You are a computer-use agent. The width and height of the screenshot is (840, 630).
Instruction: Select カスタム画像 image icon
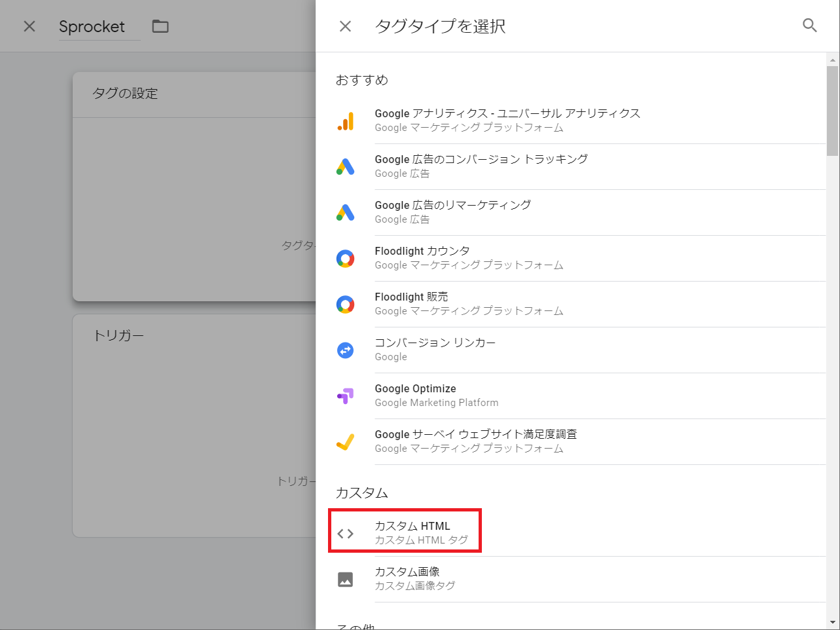[x=346, y=580]
